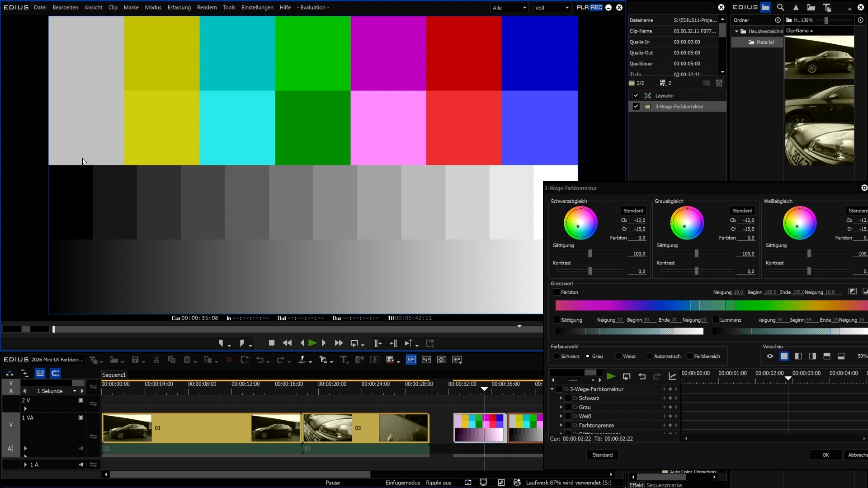
Task: Open the 1 Sekunde timeline scale dropdown
Action: [x=75, y=391]
